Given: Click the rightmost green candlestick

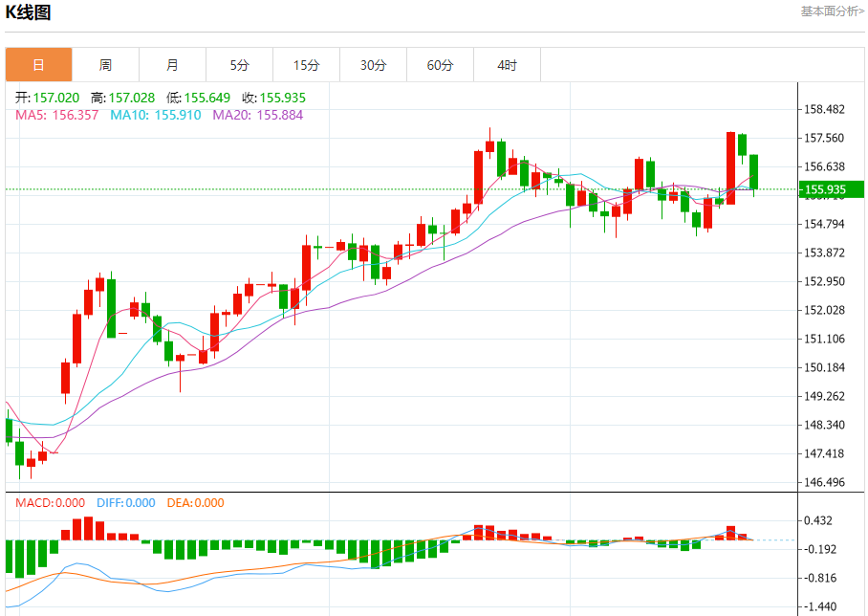Looking at the screenshot, I should (x=754, y=172).
